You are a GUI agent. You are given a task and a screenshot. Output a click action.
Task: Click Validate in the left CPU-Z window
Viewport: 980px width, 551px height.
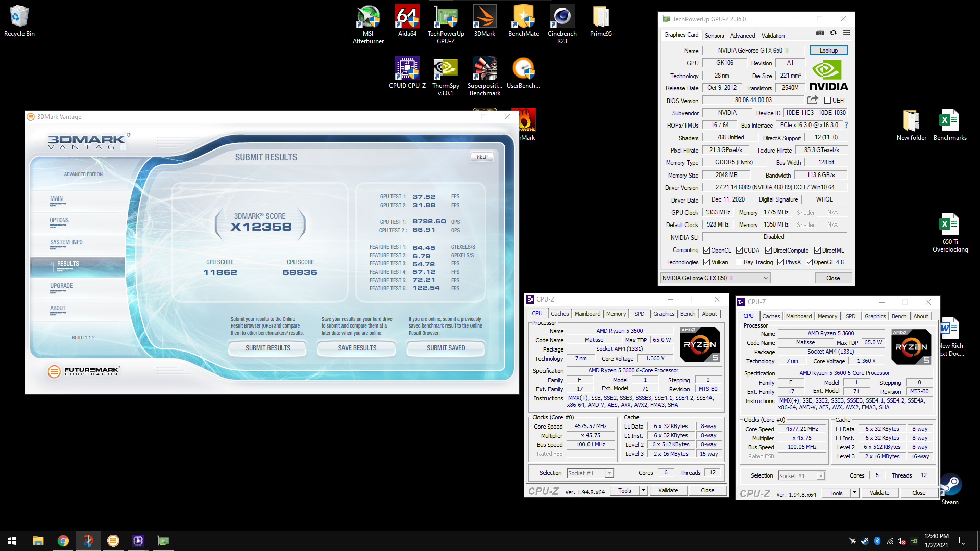click(668, 490)
